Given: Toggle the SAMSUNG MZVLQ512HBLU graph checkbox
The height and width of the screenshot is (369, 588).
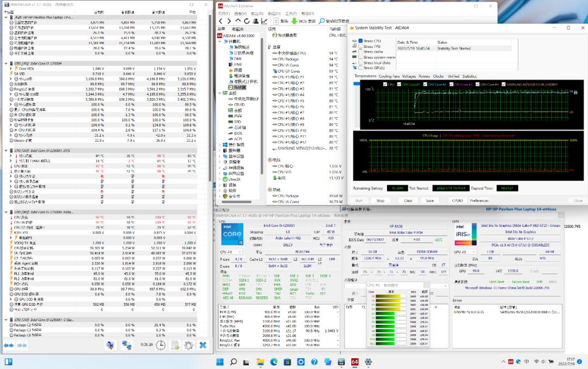Looking at the screenshot, I should (x=503, y=84).
